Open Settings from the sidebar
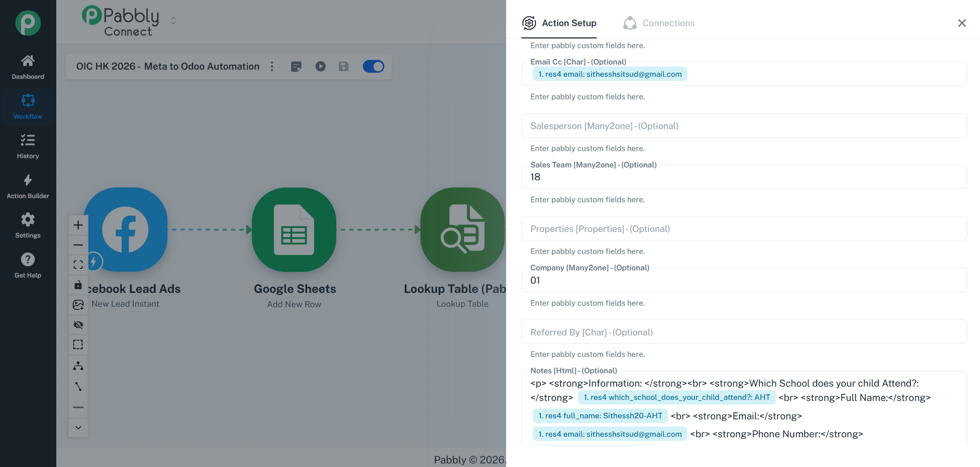This screenshot has width=980, height=467. [28, 226]
